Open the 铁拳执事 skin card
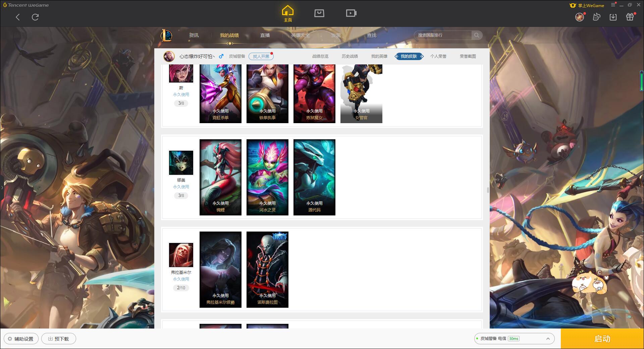The height and width of the screenshot is (349, 644). [x=267, y=94]
